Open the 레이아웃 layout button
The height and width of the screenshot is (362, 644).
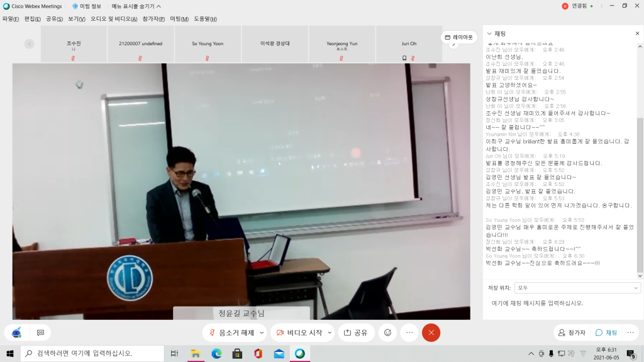(x=458, y=37)
